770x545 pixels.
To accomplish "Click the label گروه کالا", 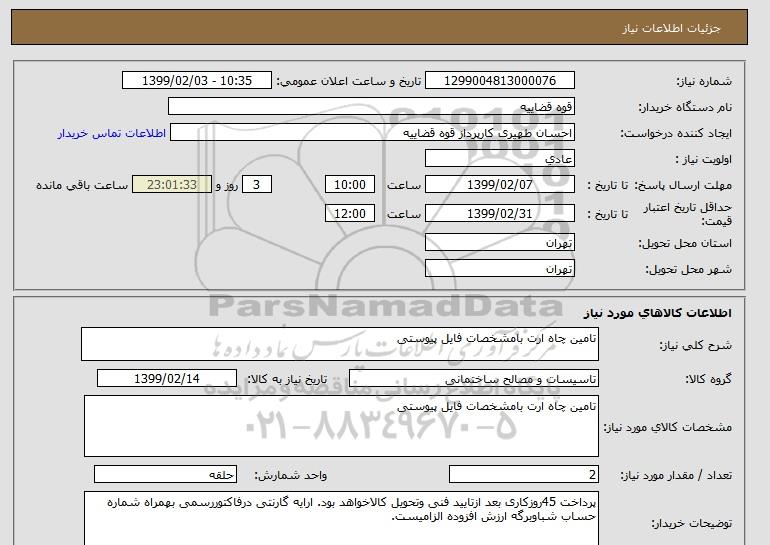I will click(708, 379).
